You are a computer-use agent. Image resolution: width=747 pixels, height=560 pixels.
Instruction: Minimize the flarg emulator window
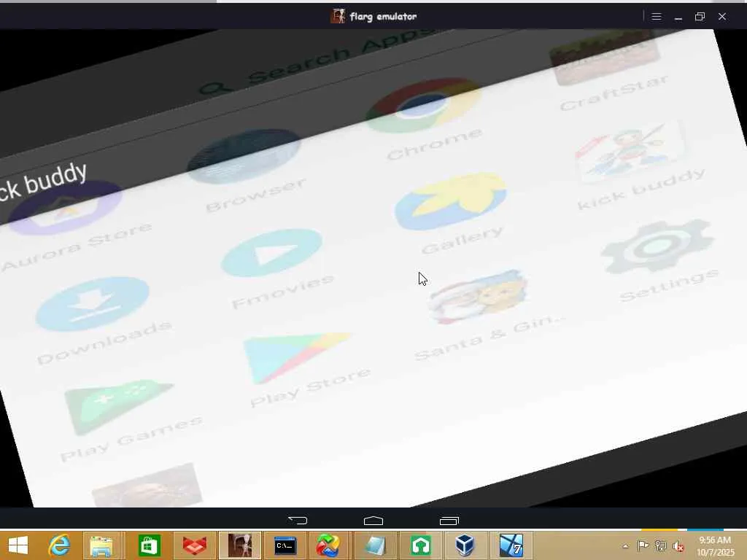click(x=678, y=17)
